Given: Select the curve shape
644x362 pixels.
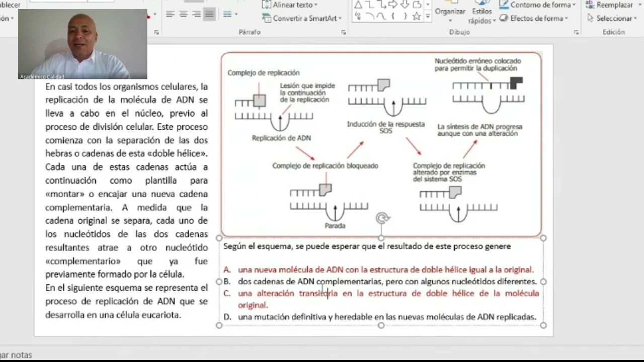Looking at the screenshot, I should point(381,17).
